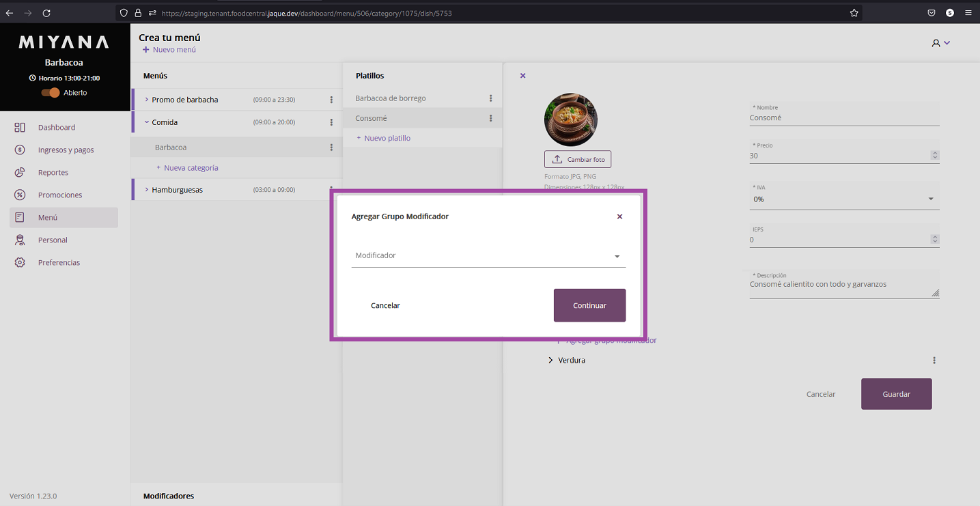Open options for Barbacoa de borrego
The height and width of the screenshot is (506, 980).
pyautogui.click(x=490, y=98)
